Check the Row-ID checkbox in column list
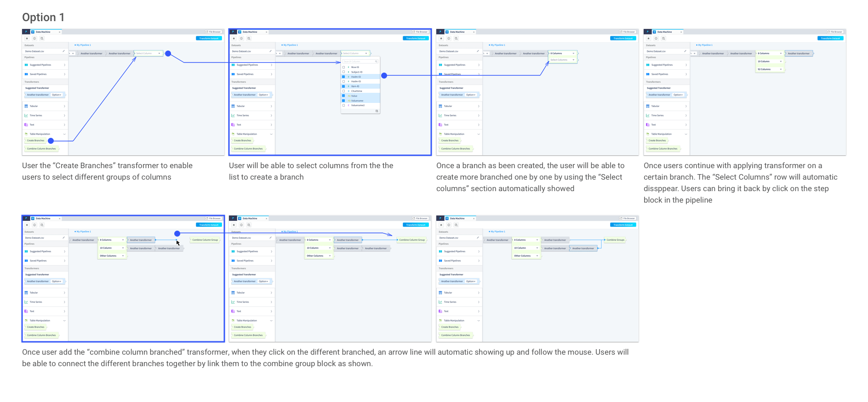Viewport: 868px width, 402px height. tap(343, 67)
